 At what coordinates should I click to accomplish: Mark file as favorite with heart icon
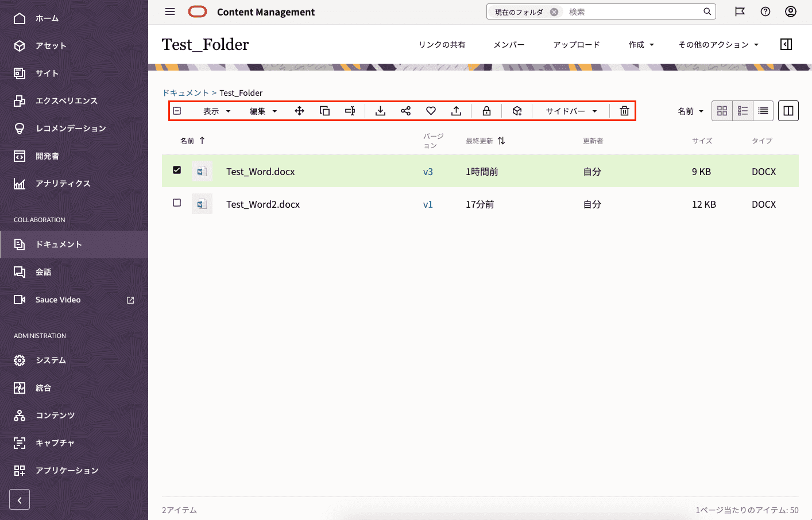[431, 111]
